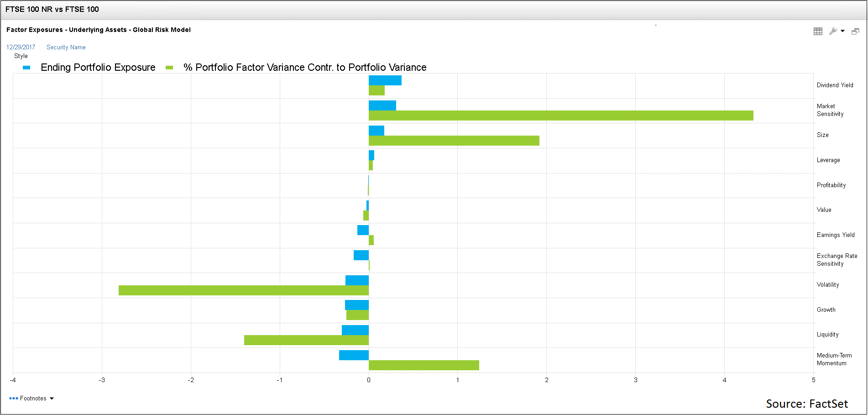Click the green Dividend Yield variance bar
The image size is (868, 415).
coord(376,90)
